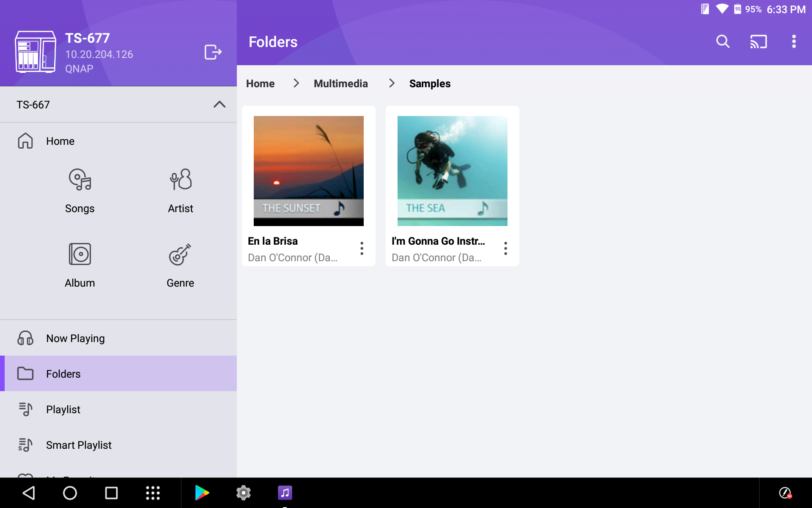812x508 pixels.
Task: Open search in Folders toolbar
Action: (x=723, y=41)
